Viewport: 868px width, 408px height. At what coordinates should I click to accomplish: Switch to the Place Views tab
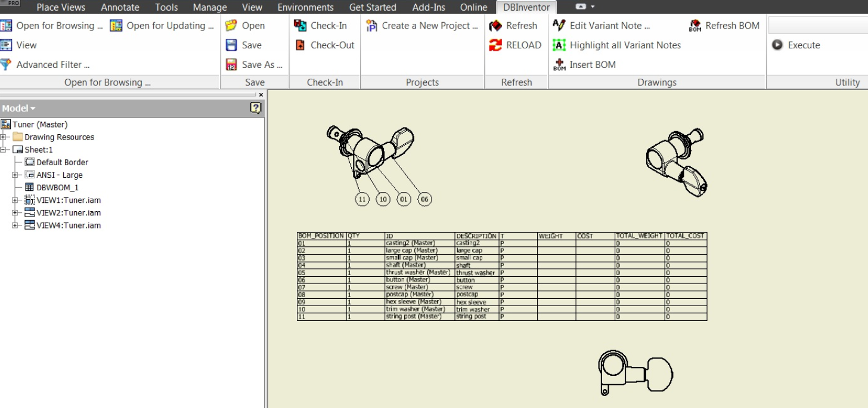(61, 7)
